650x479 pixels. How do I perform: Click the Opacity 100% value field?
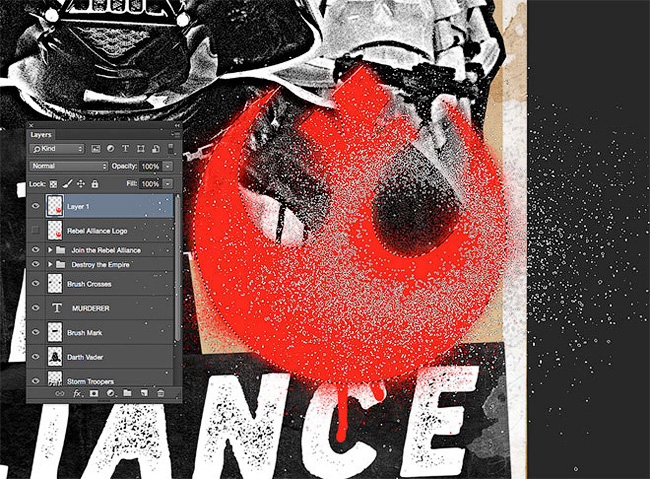(x=150, y=166)
